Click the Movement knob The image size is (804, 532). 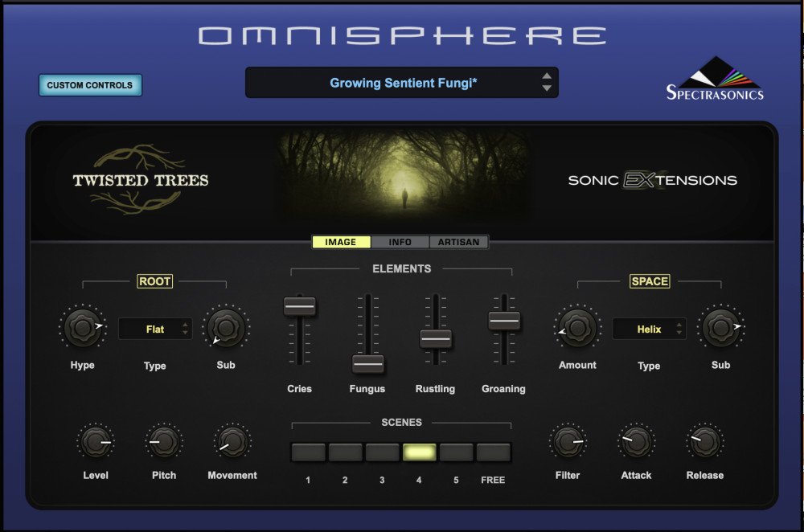click(232, 442)
